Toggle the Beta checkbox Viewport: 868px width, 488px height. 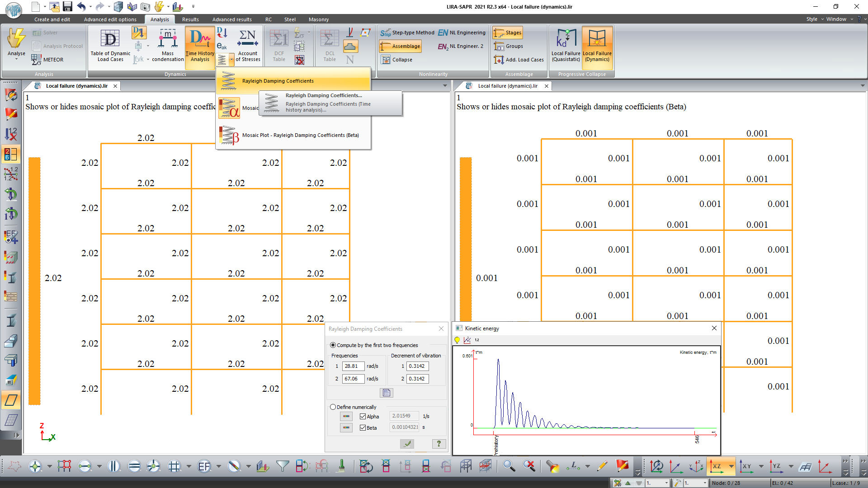coord(363,428)
